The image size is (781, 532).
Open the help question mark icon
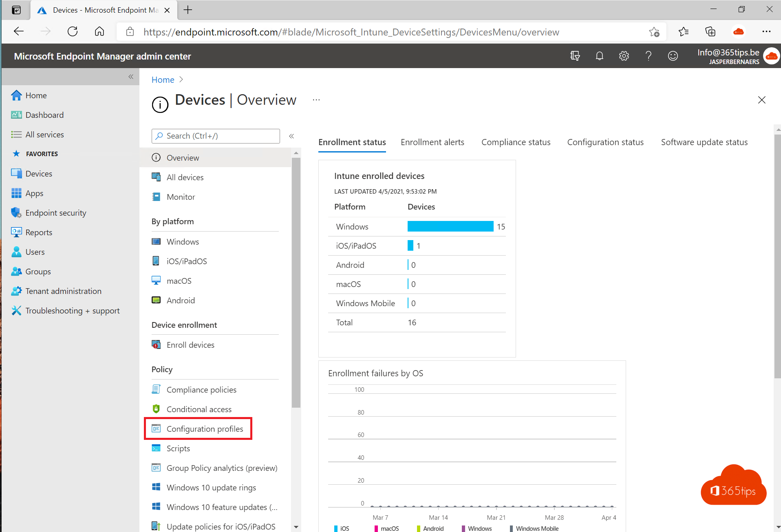tap(649, 56)
